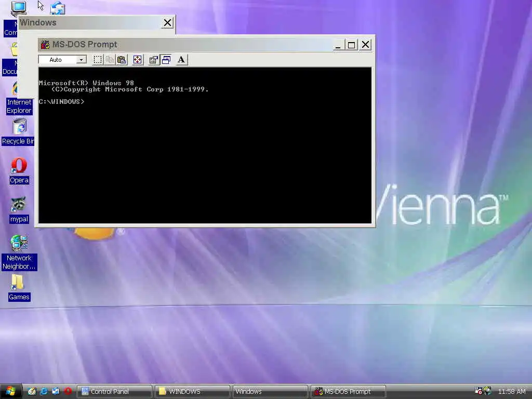The image size is (532, 399).
Task: Open the Font settings 'A' button
Action: [181, 60]
